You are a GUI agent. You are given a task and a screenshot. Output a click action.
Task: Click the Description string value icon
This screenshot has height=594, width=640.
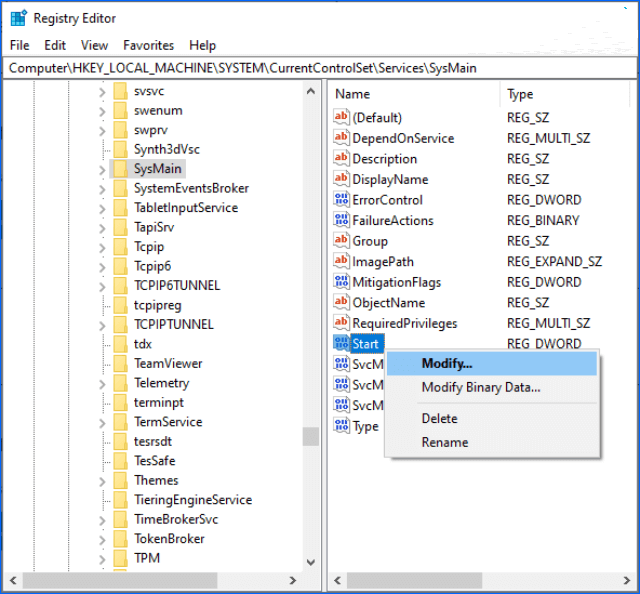pos(341,158)
